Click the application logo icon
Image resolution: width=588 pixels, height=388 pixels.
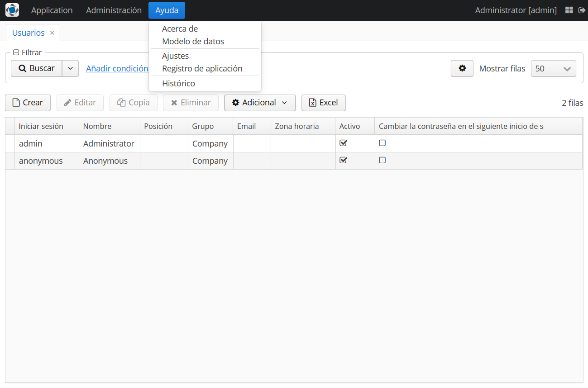tap(12, 10)
